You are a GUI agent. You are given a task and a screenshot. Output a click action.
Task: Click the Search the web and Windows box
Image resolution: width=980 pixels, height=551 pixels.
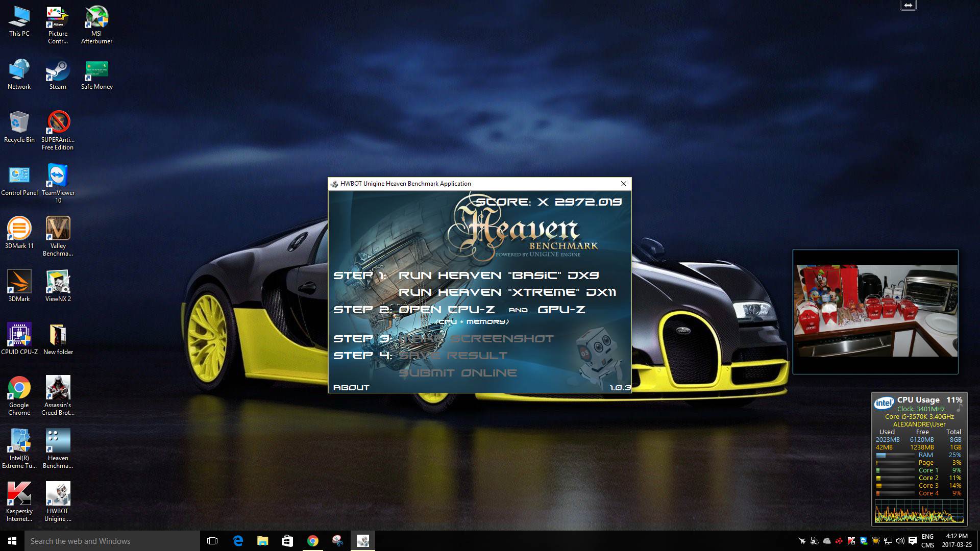coord(112,541)
